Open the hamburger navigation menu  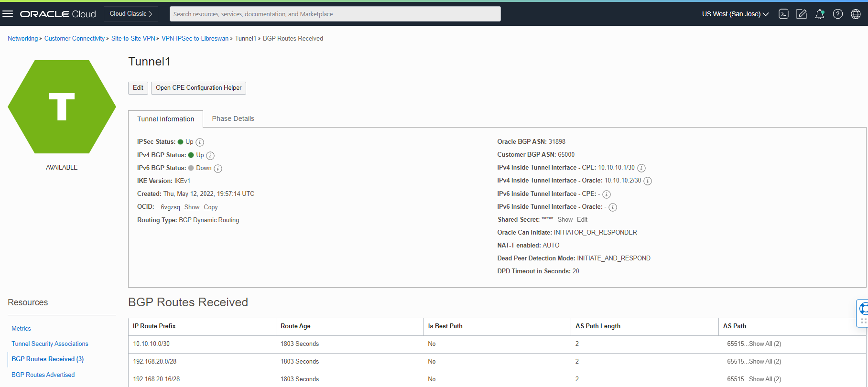[8, 14]
